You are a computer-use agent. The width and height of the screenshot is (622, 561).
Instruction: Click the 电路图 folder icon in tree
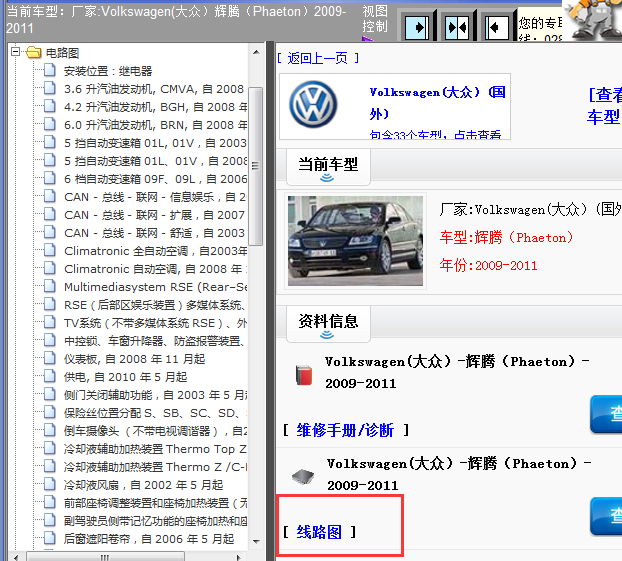[x=33, y=52]
